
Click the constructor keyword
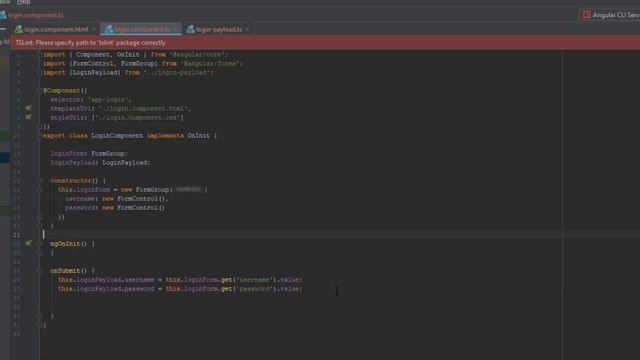pyautogui.click(x=71, y=180)
